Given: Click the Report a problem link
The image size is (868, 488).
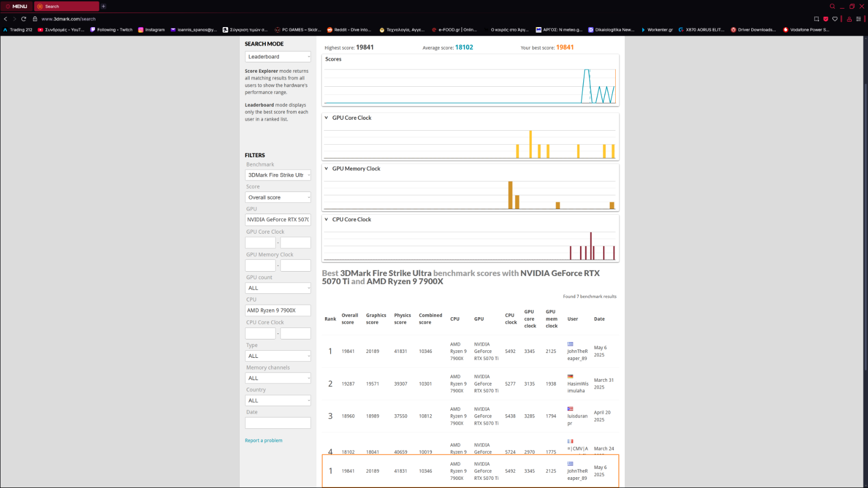Looking at the screenshot, I should pyautogui.click(x=264, y=441).
